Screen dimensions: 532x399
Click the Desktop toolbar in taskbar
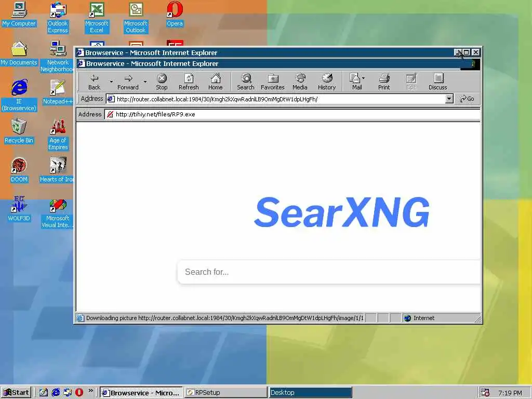311,393
